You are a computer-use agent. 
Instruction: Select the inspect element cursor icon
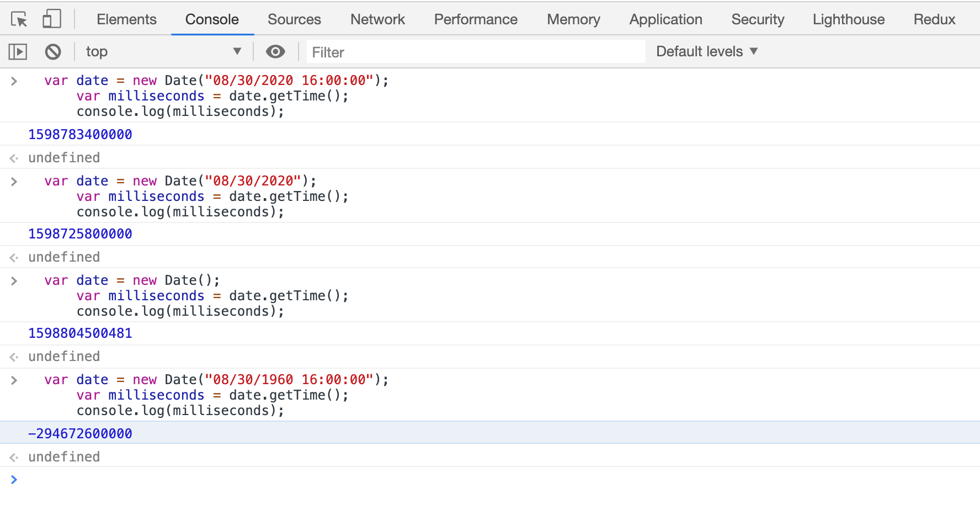click(x=17, y=18)
